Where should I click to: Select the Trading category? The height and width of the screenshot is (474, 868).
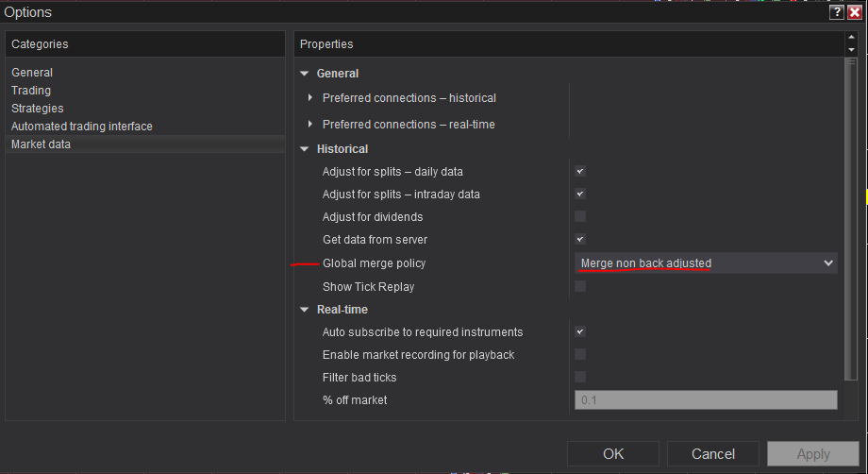pos(31,91)
